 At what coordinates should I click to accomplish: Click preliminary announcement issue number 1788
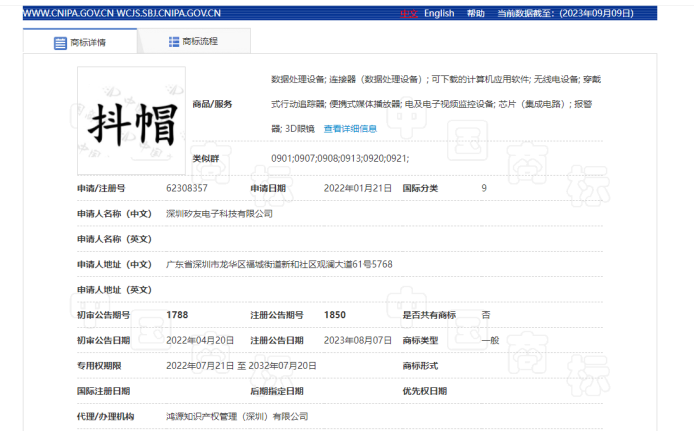pyautogui.click(x=177, y=314)
